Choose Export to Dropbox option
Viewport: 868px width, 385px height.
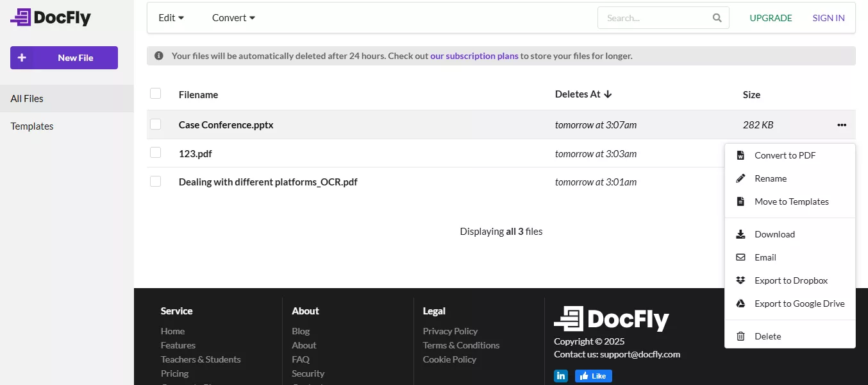[790, 280]
